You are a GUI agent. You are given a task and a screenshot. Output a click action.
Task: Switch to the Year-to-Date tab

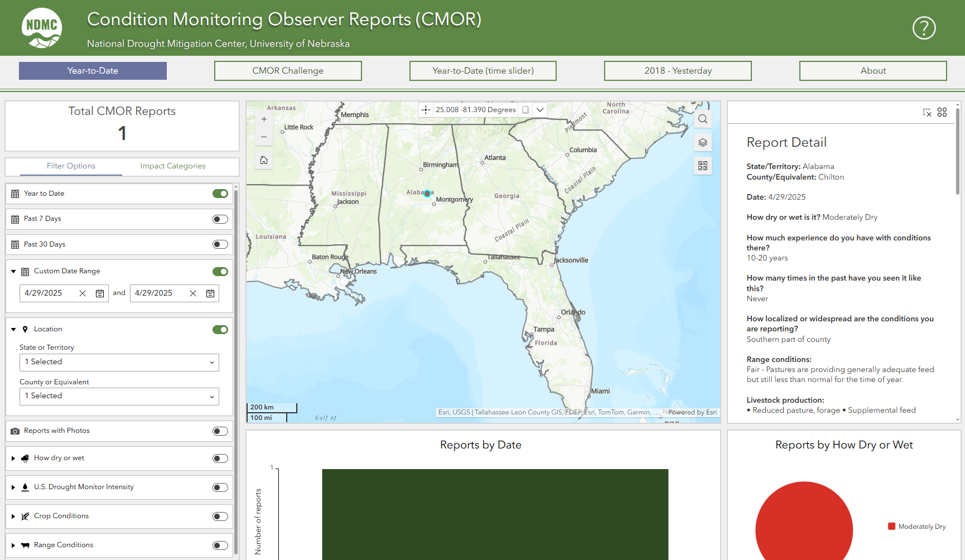[93, 71]
